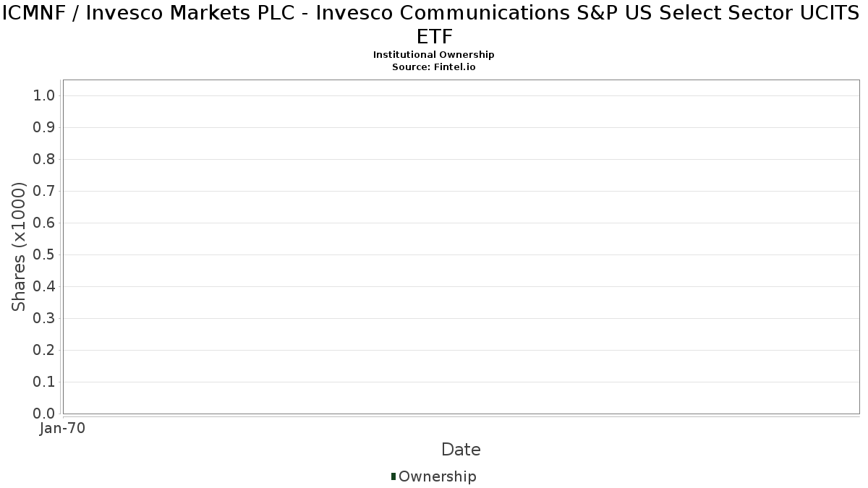Click the 1.0 y-axis tick label

point(45,96)
